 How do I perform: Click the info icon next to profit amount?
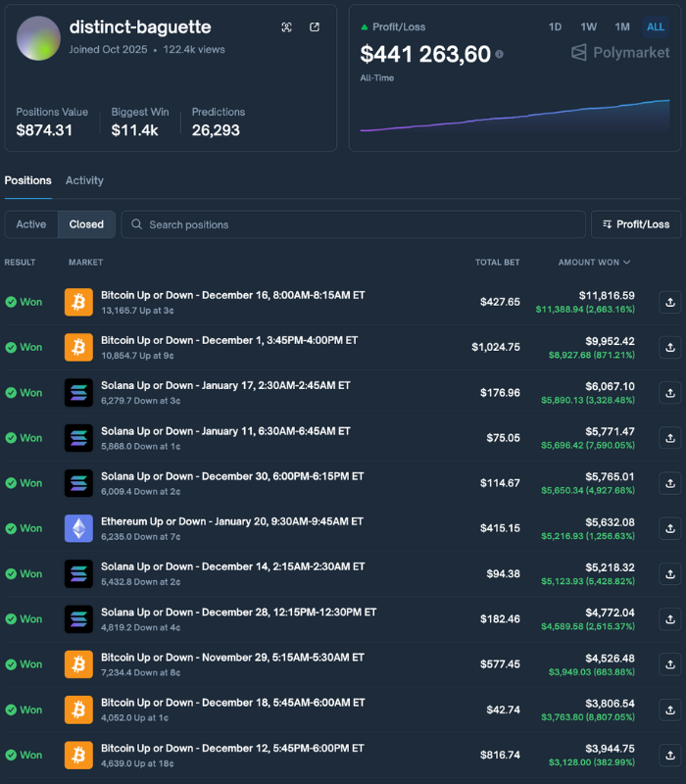[500, 55]
